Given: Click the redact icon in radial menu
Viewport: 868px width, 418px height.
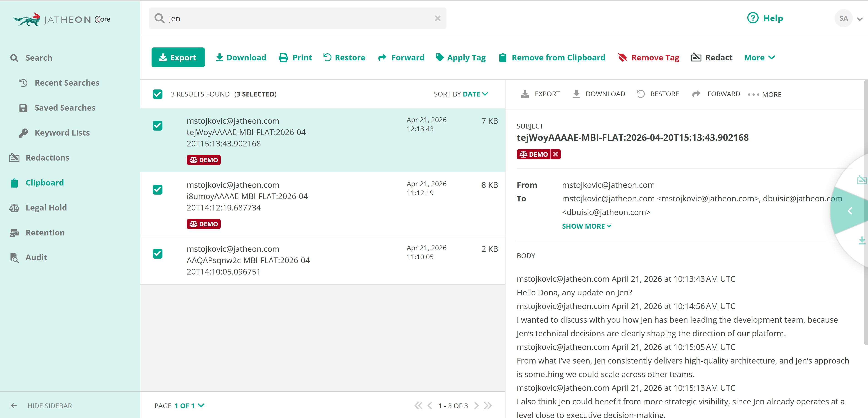Looking at the screenshot, I should (862, 180).
